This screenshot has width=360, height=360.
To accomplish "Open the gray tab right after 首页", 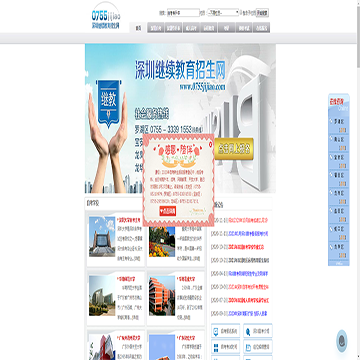I will [x=156, y=28].
